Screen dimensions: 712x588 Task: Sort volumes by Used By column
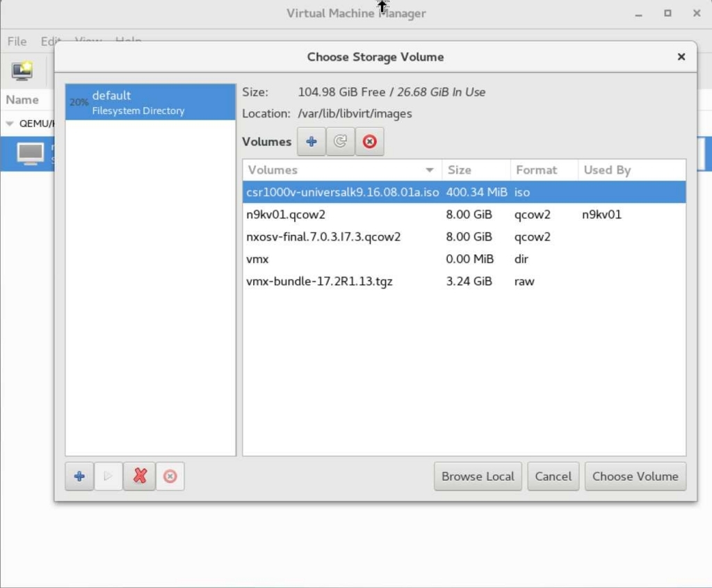pyautogui.click(x=632, y=170)
